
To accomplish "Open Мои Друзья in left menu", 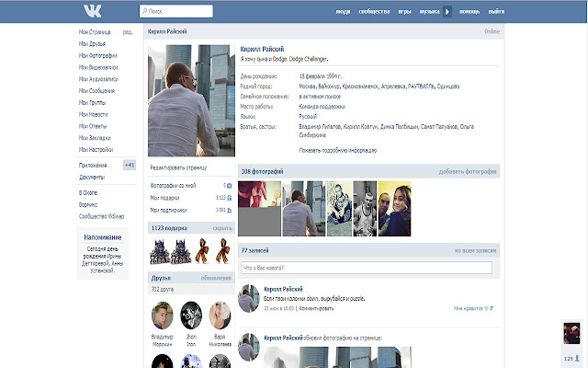I will point(92,44).
